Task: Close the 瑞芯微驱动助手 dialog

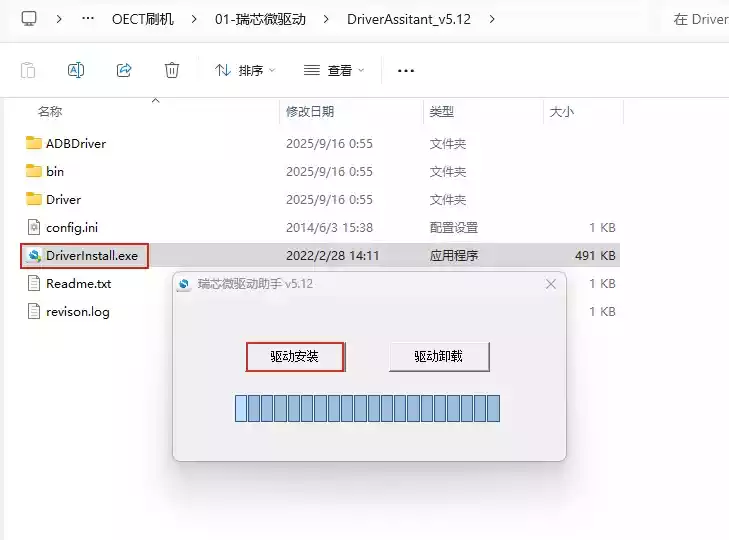Action: (x=551, y=284)
